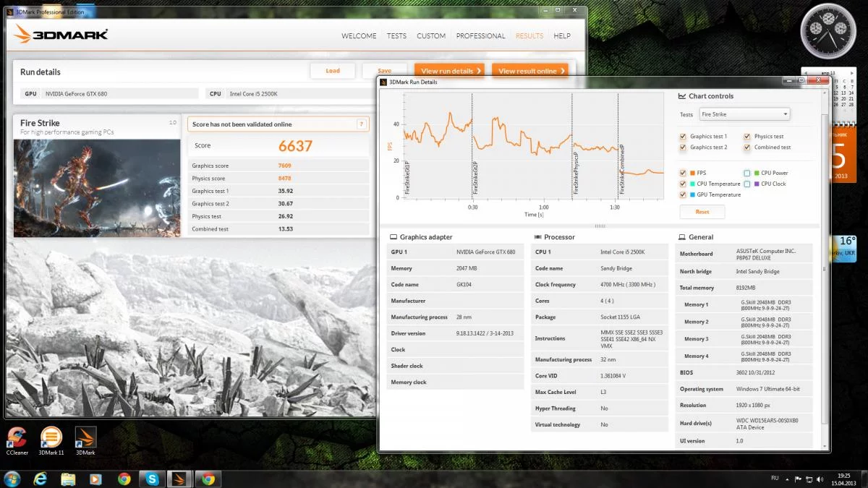868x488 pixels.
Task: Click the Processor chip icon heading
Action: 537,237
